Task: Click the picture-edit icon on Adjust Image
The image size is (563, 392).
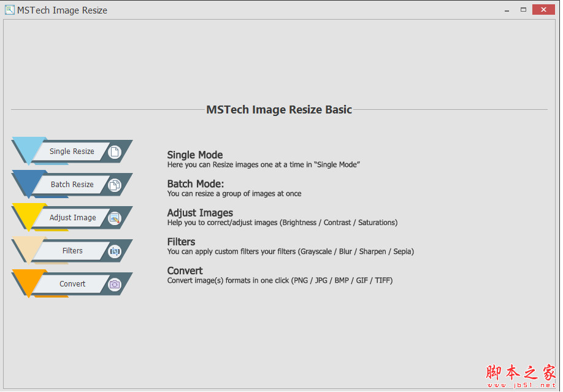Action: click(114, 217)
